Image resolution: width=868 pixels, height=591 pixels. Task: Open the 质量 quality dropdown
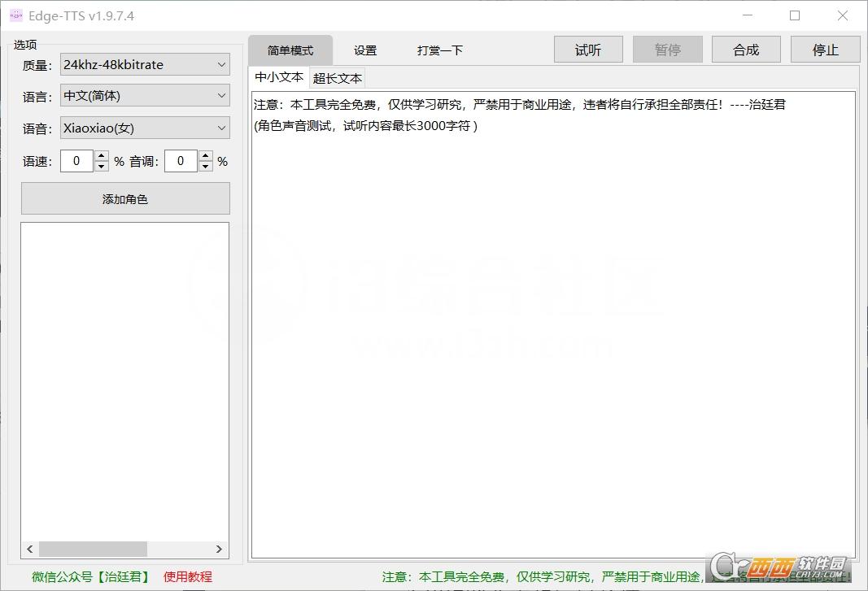(145, 65)
